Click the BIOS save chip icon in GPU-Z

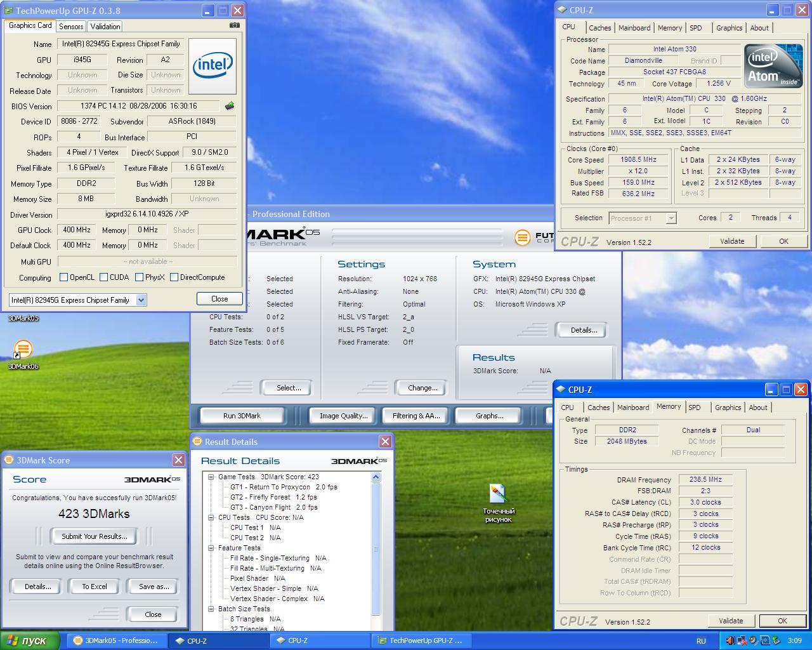click(230, 106)
